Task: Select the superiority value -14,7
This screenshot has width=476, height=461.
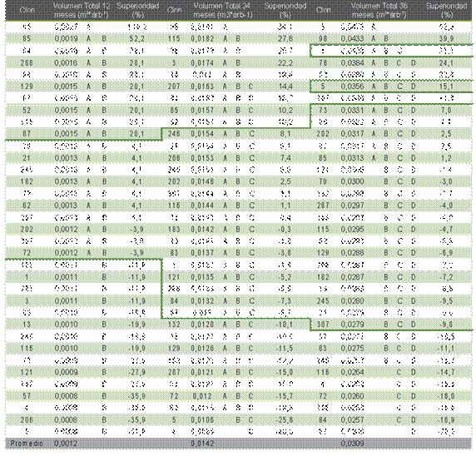Action: (445, 373)
